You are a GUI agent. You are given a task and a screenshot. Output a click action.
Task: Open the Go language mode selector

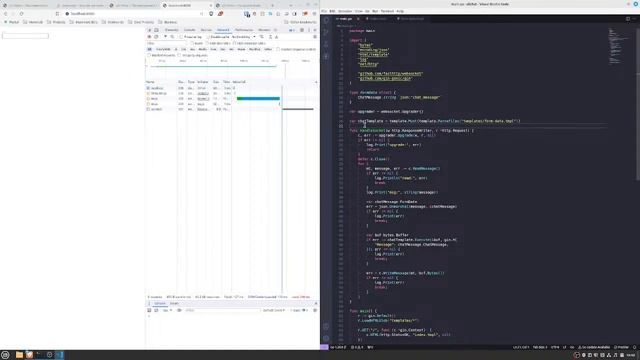click(x=572, y=347)
